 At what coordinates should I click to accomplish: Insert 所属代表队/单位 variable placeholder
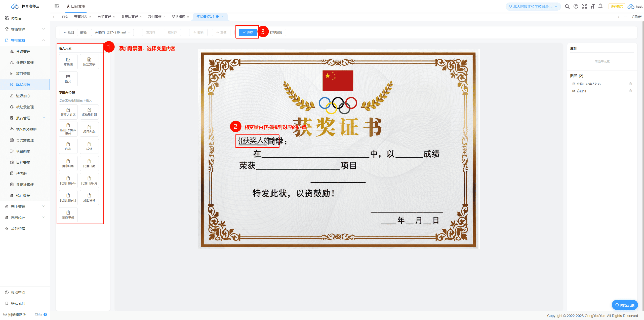click(x=68, y=129)
